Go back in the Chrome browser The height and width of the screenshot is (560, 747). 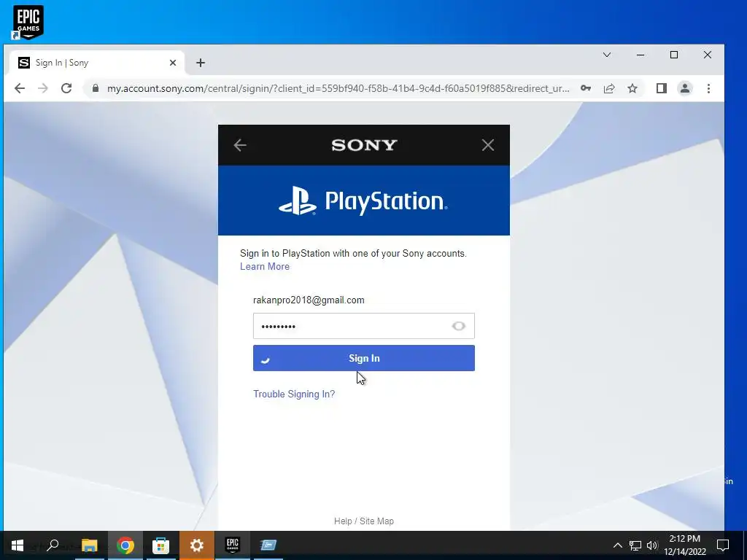tap(20, 88)
